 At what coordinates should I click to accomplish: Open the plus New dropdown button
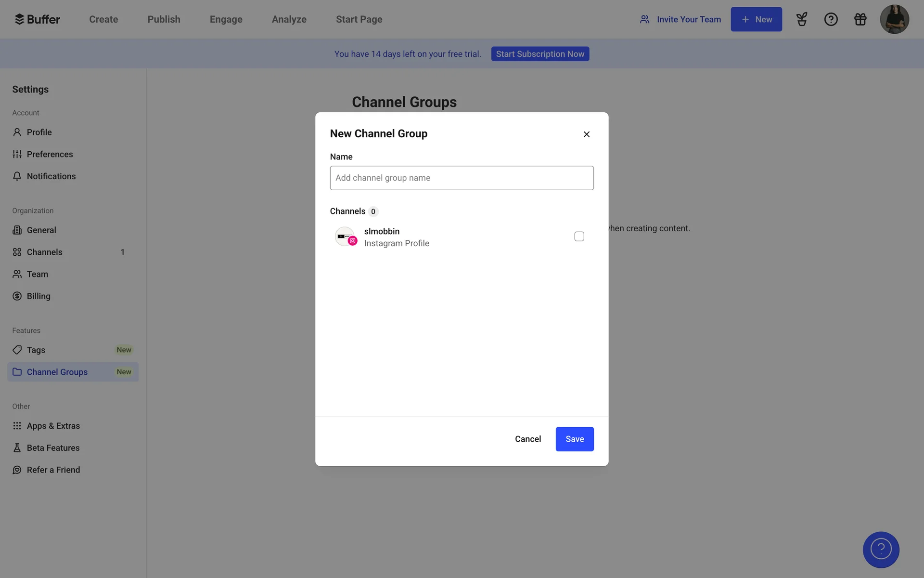[x=756, y=19]
